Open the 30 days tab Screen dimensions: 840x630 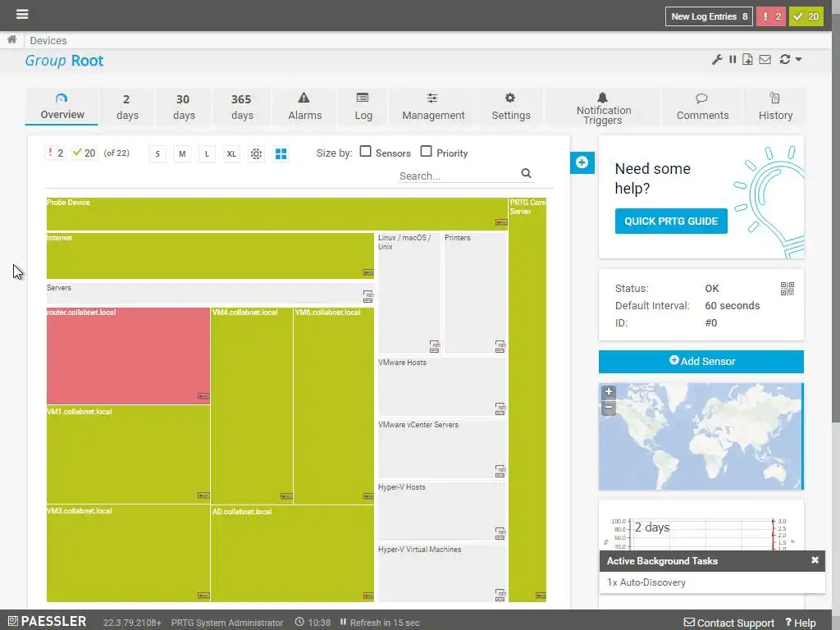point(183,107)
